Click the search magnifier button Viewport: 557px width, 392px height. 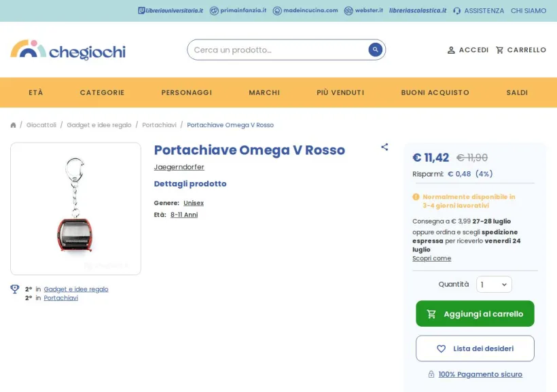click(x=375, y=50)
